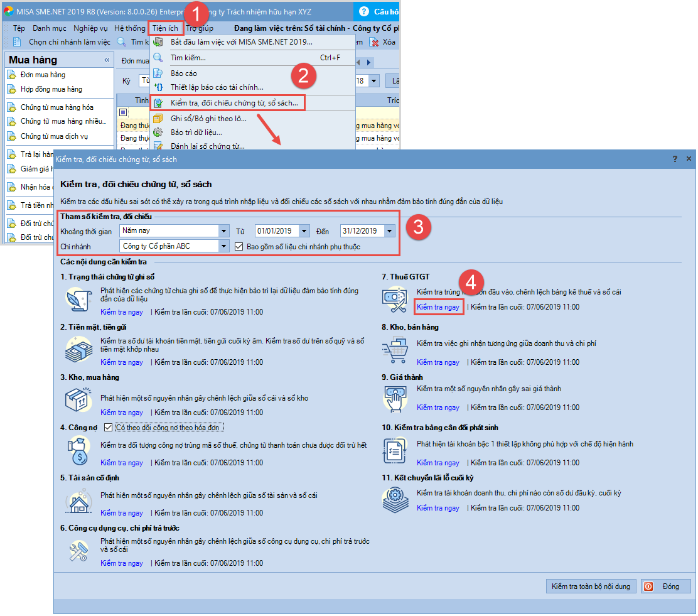Screen dimensions: 698x616
Task: Select Chứng từ mua hàng nhiều in sidebar
Action: pos(63,121)
